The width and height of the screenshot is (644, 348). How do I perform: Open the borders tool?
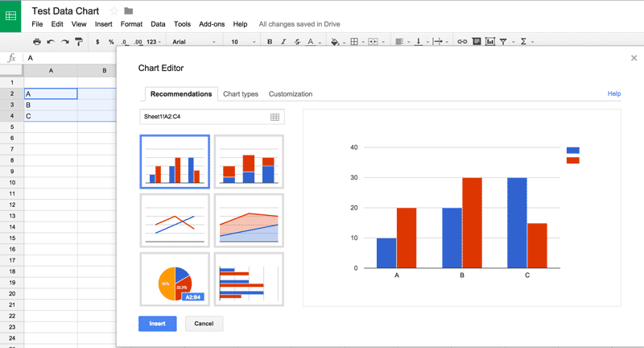click(354, 42)
